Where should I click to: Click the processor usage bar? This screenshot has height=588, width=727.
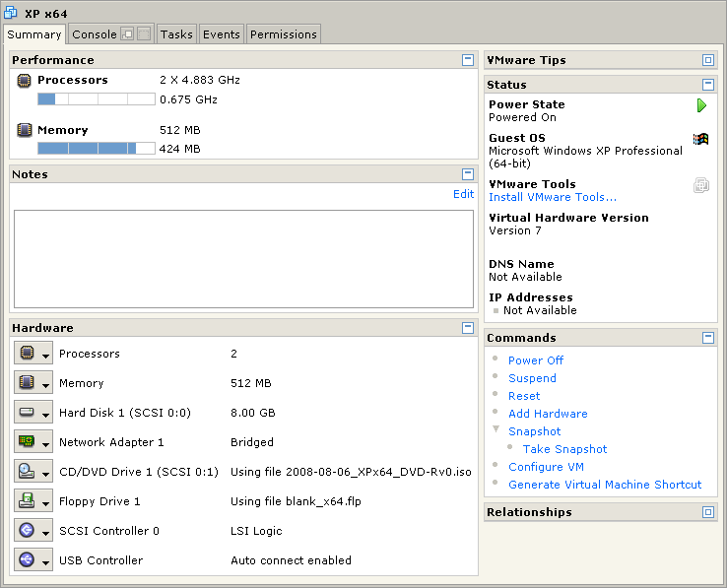click(x=97, y=98)
